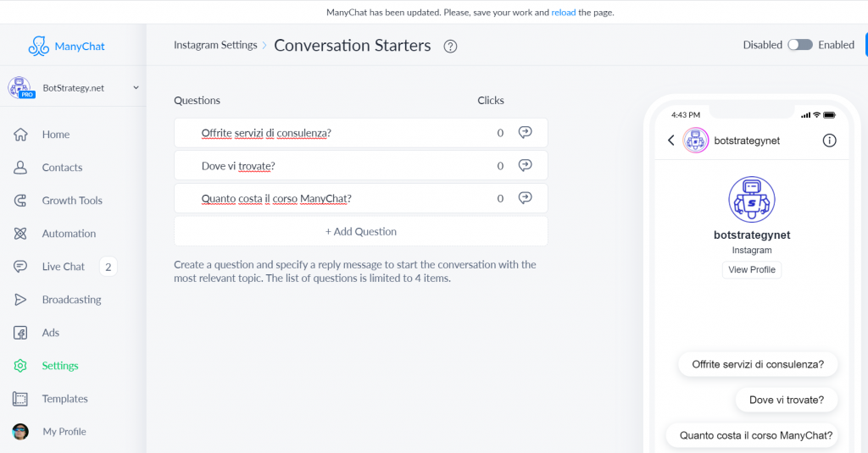Click View Profile button in preview

coord(752,270)
